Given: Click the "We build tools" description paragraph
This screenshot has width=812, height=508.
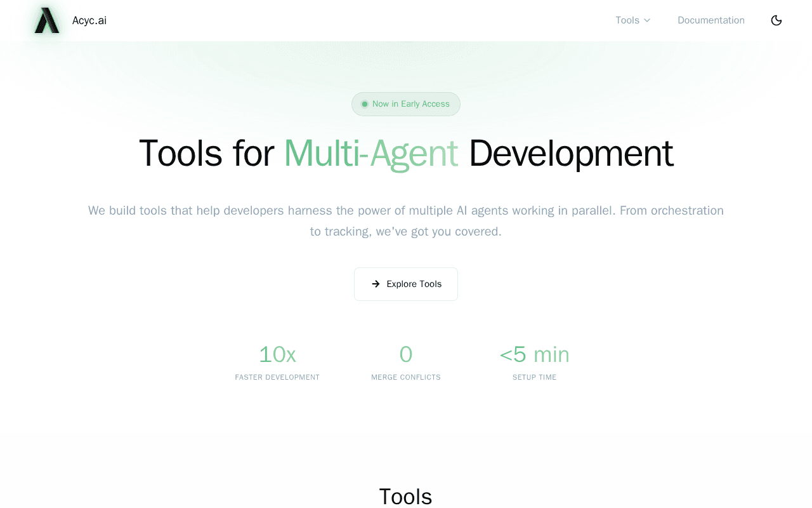Looking at the screenshot, I should coord(406,221).
